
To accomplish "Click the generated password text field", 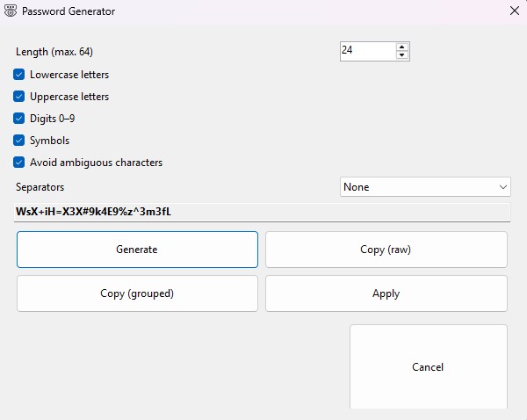I will pos(262,212).
